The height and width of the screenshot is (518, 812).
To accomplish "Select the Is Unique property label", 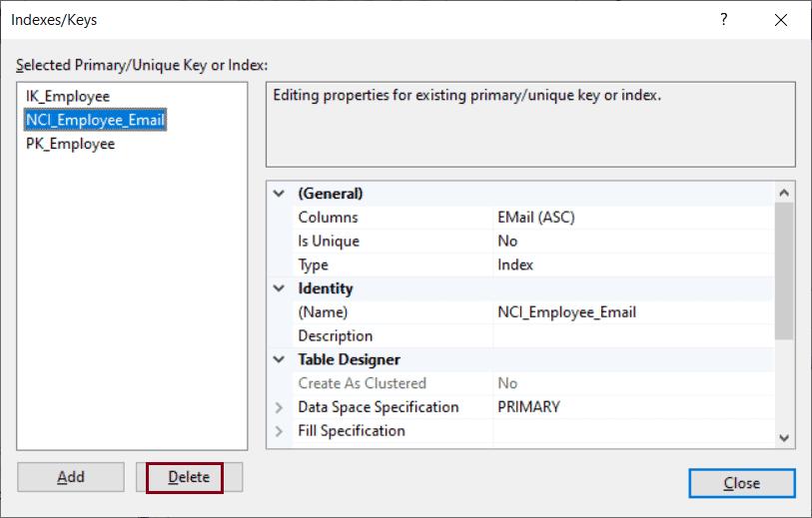I will click(x=329, y=242).
